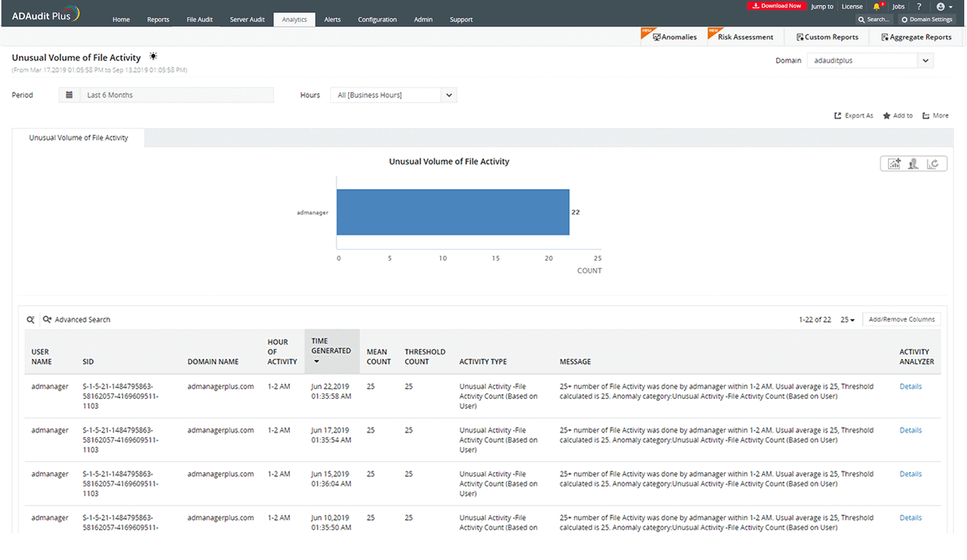Click the user view icon above graph
The image size is (967, 560).
point(914,164)
